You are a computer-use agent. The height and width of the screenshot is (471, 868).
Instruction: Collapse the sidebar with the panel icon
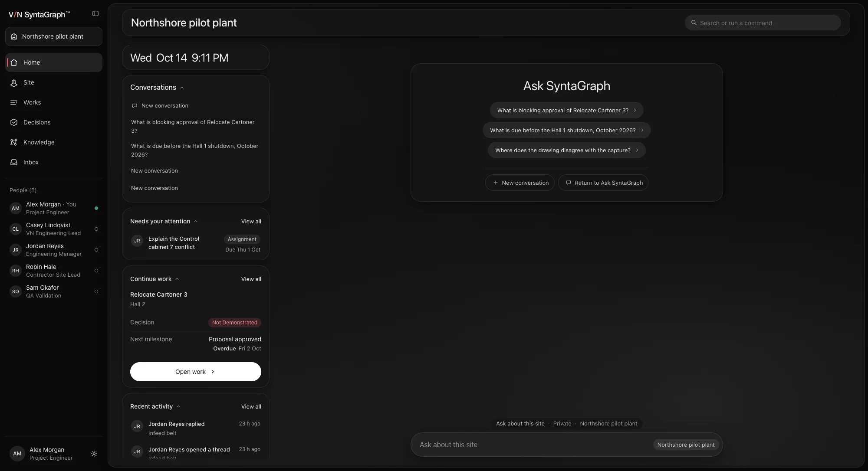point(95,14)
